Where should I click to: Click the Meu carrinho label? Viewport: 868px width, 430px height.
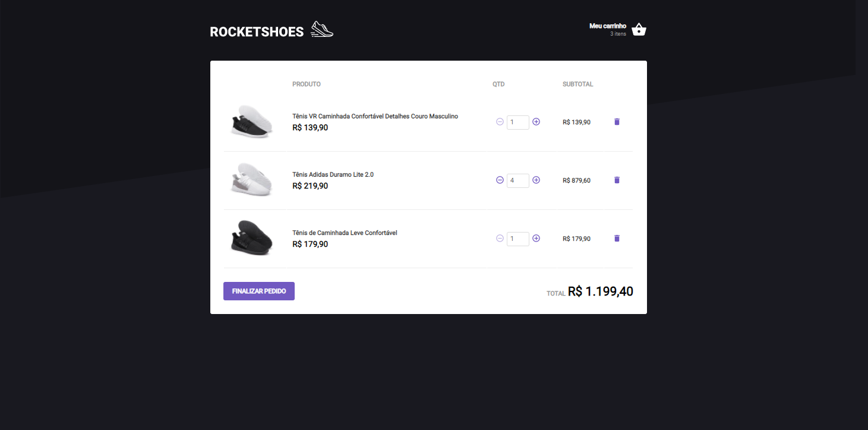(x=607, y=26)
